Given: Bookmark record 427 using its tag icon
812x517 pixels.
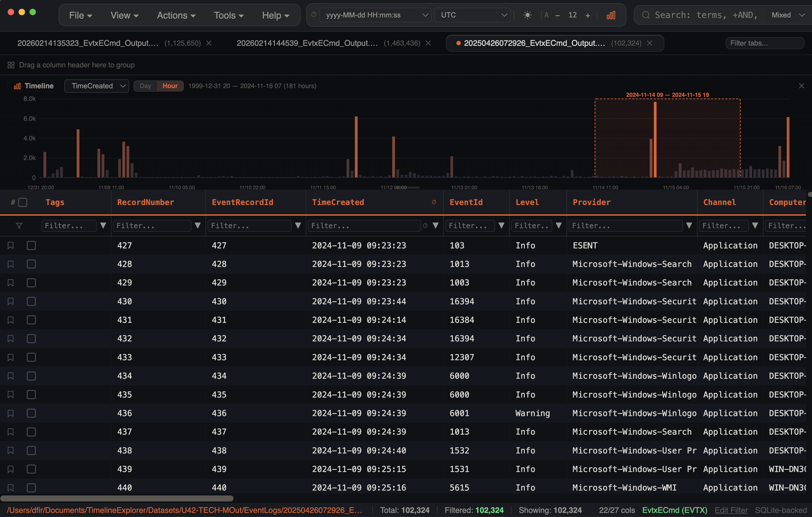Looking at the screenshot, I should point(10,245).
